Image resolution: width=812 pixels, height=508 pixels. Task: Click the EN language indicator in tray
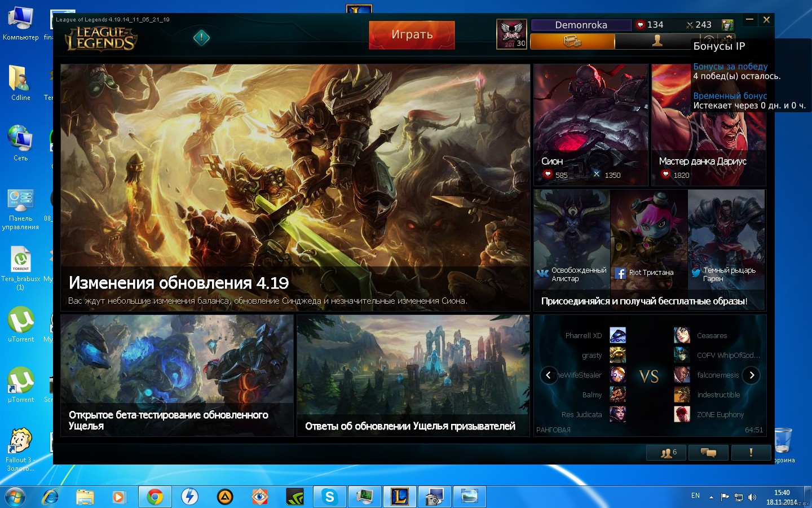[695, 496]
